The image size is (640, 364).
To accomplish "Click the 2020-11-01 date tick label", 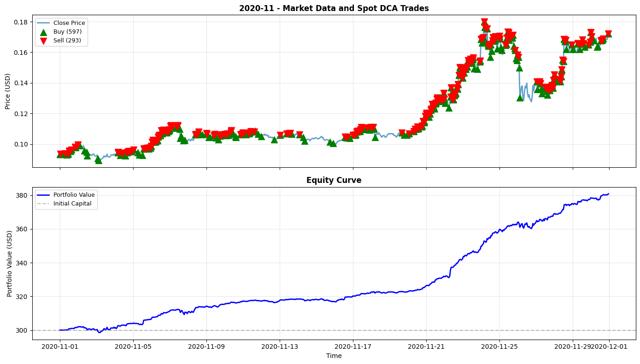I will (x=60, y=346).
